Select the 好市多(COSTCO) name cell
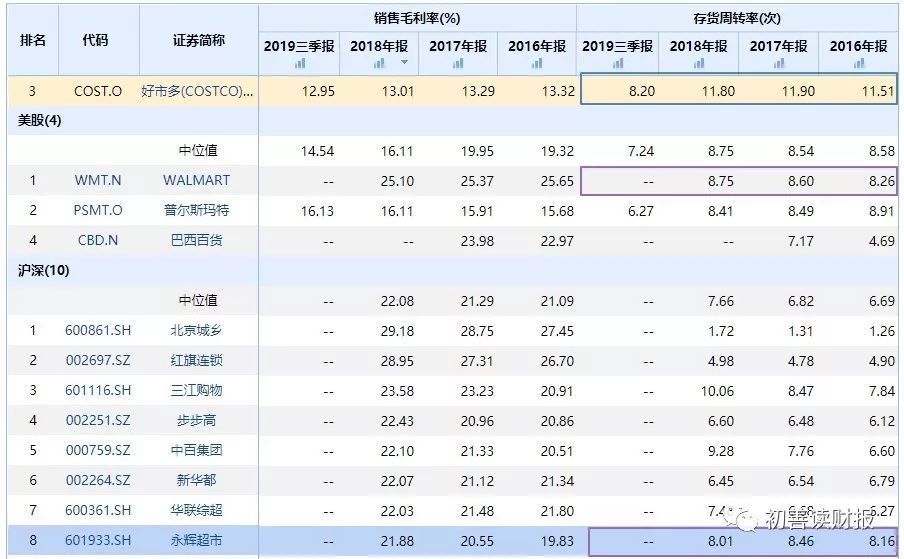Image resolution: width=904 pixels, height=559 pixels. coord(197,91)
